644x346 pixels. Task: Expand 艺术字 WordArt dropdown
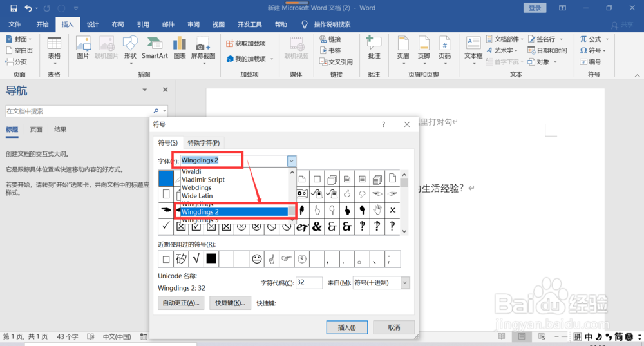[x=516, y=50]
